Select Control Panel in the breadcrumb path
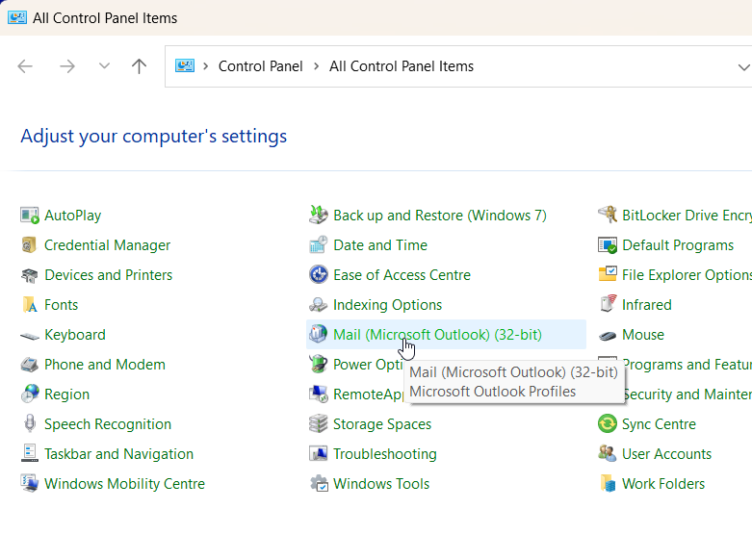Screen dimensions: 752x560 (x=260, y=66)
